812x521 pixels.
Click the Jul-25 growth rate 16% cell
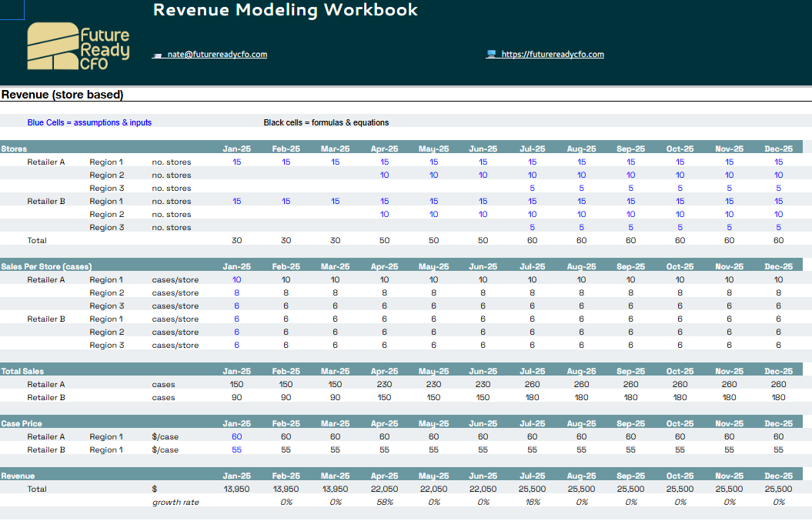pyautogui.click(x=532, y=503)
